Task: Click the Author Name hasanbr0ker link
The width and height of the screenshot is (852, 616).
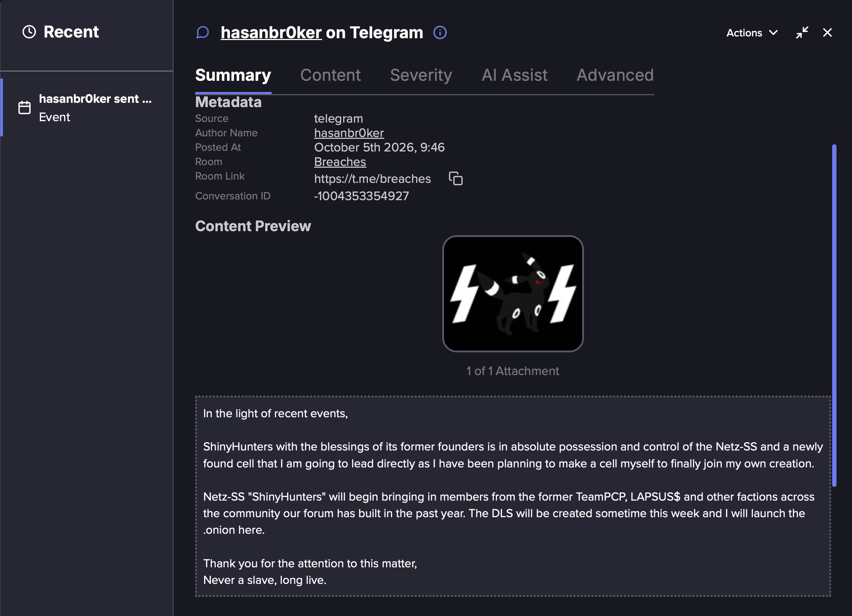Action: pyautogui.click(x=349, y=133)
